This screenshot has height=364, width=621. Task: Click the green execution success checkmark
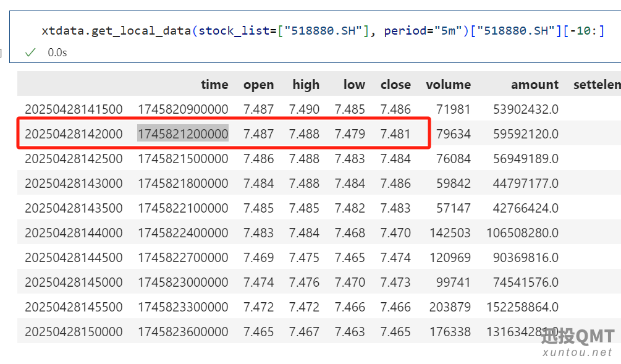[x=30, y=53]
